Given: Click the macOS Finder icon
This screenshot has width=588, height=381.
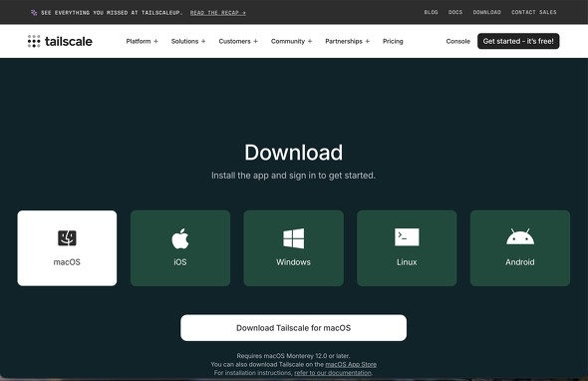Looking at the screenshot, I should (67, 238).
